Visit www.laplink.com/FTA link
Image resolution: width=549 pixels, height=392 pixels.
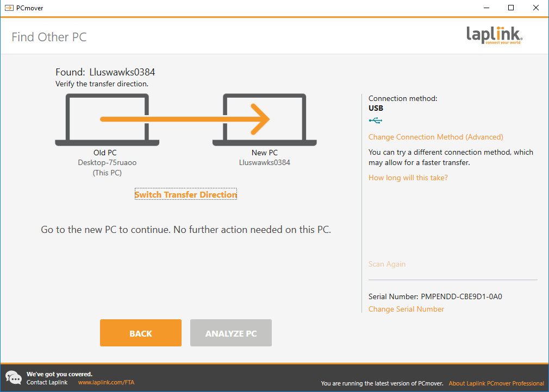pyautogui.click(x=106, y=382)
